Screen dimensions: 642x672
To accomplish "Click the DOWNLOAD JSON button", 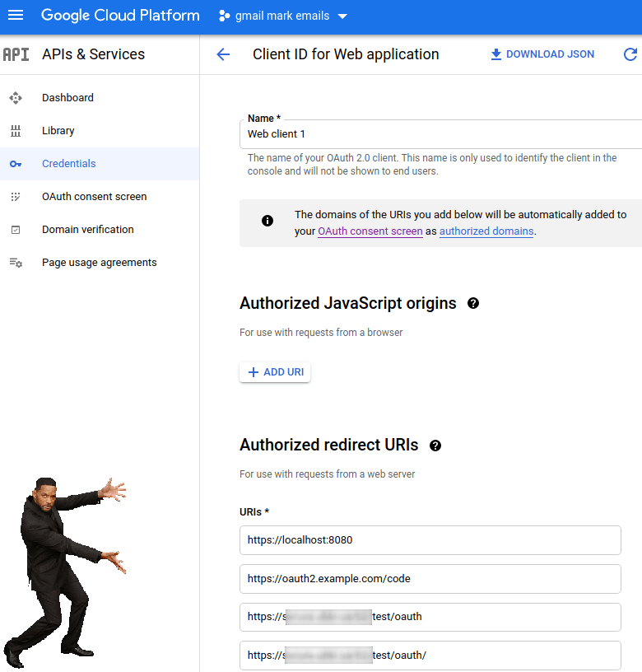I will pyautogui.click(x=542, y=54).
